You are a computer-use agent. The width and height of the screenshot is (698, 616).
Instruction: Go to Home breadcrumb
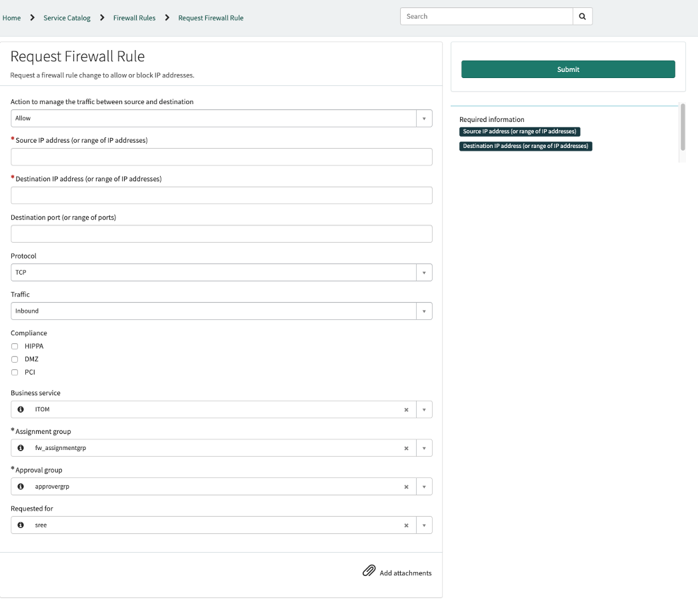click(11, 18)
